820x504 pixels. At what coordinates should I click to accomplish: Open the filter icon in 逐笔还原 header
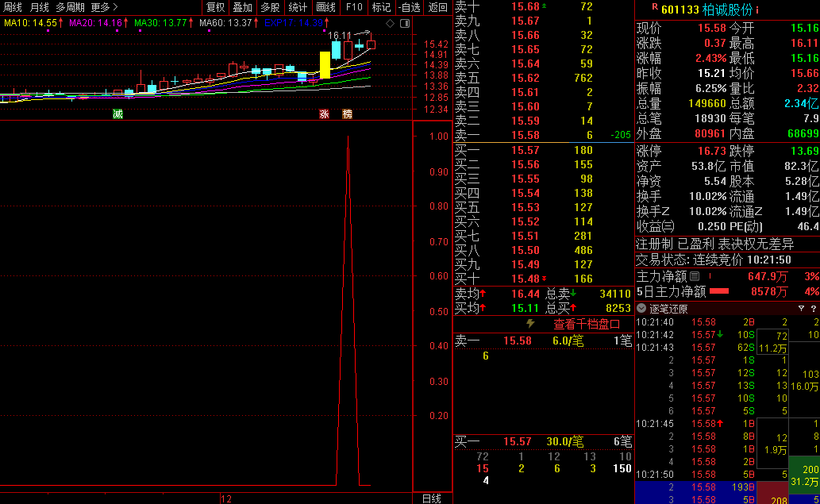[x=801, y=309]
